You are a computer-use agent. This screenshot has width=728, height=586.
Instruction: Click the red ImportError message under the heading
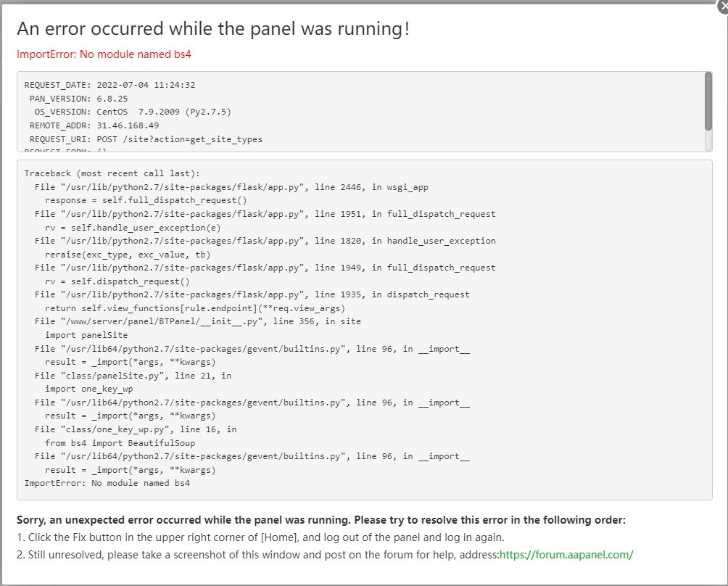pyautogui.click(x=104, y=54)
